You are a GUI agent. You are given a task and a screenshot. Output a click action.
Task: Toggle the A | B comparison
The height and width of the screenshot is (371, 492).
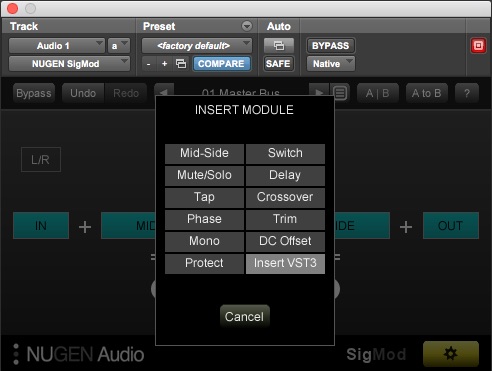(x=378, y=93)
